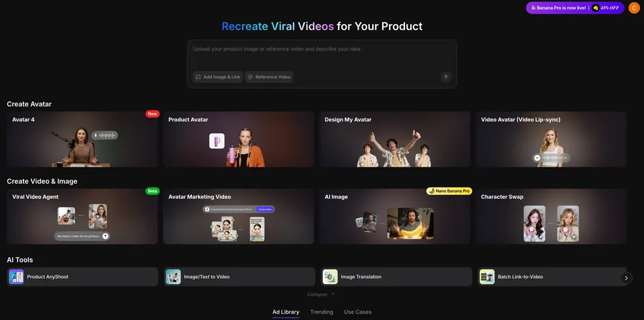Click the Add Image & Link button
Image resolution: width=644 pixels, height=320 pixels.
(x=218, y=77)
